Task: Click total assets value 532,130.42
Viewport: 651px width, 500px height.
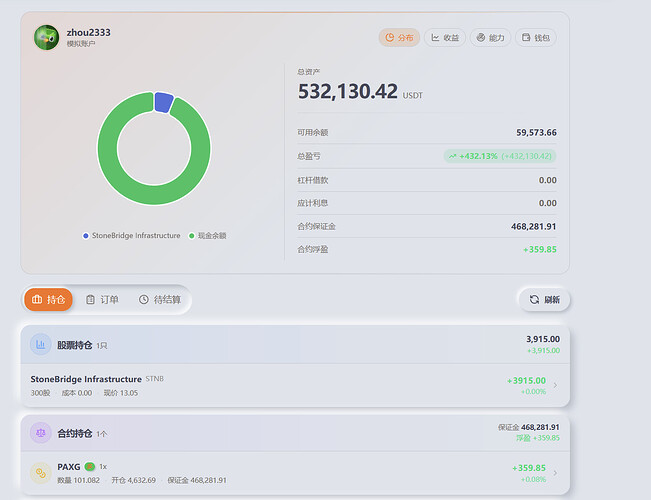Action: [x=348, y=91]
